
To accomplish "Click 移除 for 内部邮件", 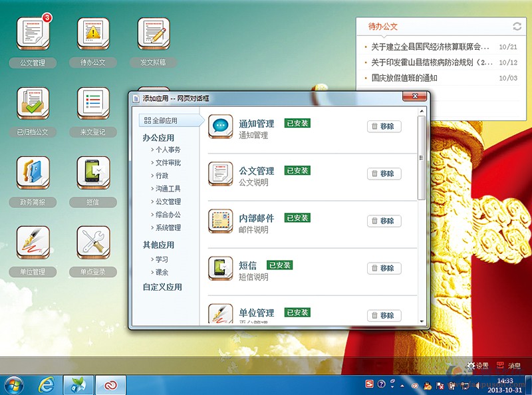I will click(384, 221).
